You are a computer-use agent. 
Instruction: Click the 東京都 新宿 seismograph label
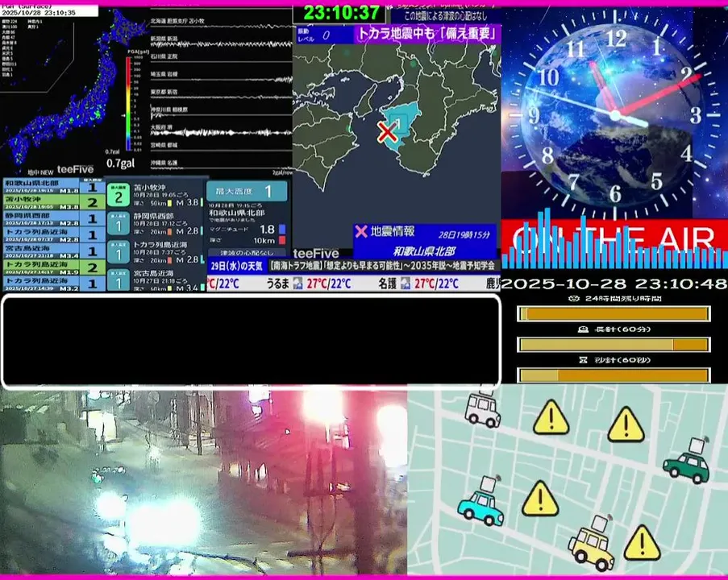tap(164, 92)
